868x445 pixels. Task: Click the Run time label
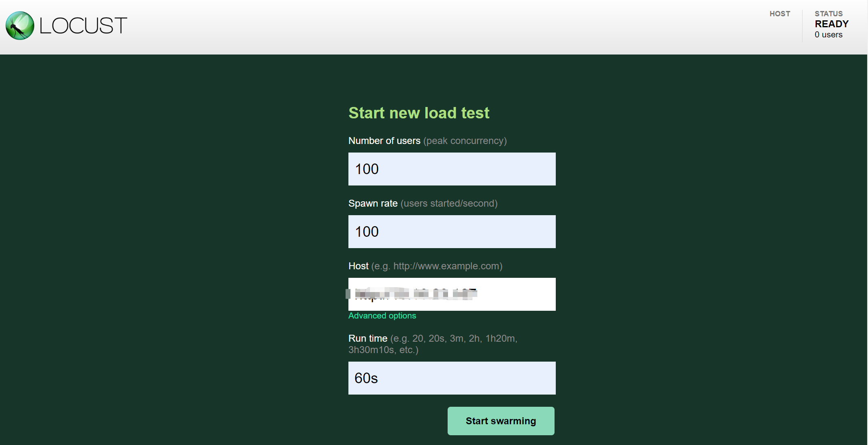pyautogui.click(x=368, y=338)
